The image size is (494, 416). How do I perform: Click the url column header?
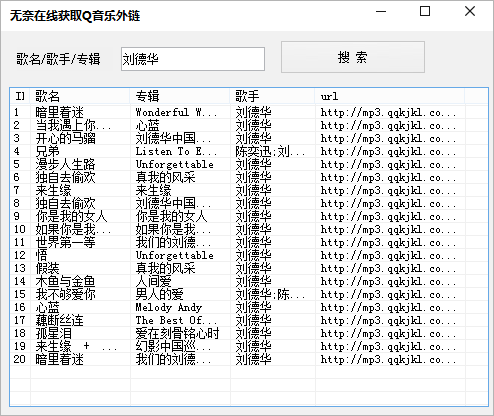(390, 96)
